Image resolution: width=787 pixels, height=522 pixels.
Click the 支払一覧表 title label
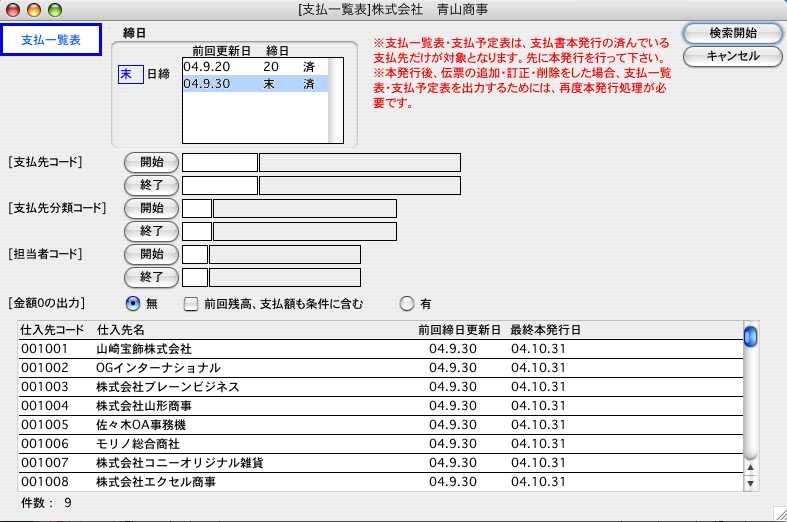pos(50,40)
